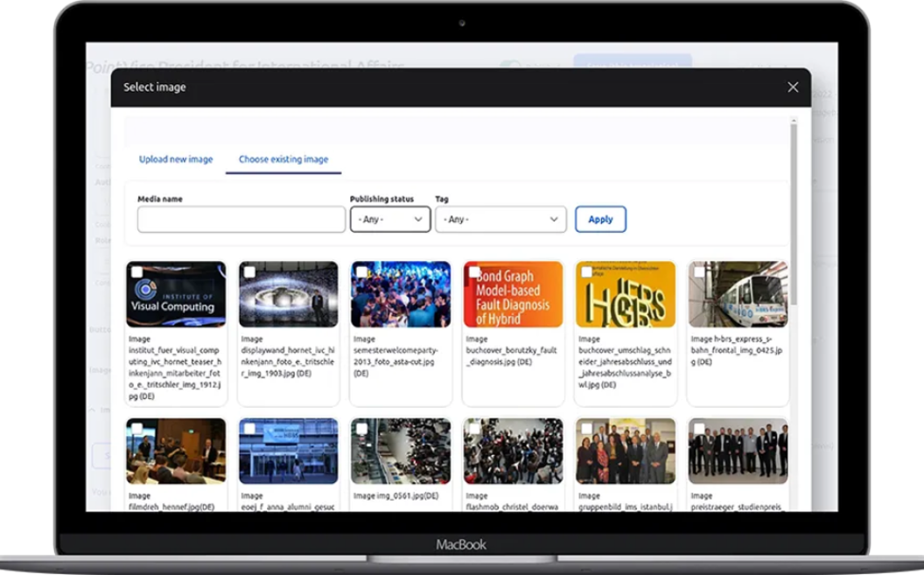Select checkbox on semesterwelcomeparty image

point(361,272)
